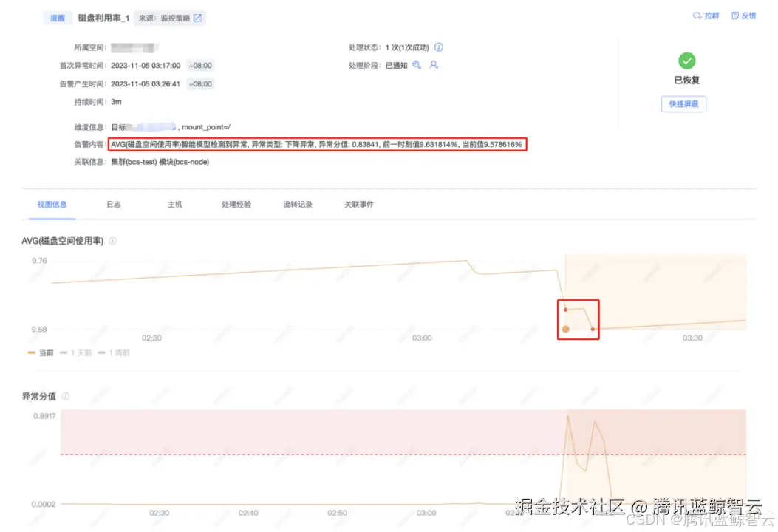This screenshot has width=778, height=532.
Task: Click the 0.8917 y-axis label
Action: (44, 416)
